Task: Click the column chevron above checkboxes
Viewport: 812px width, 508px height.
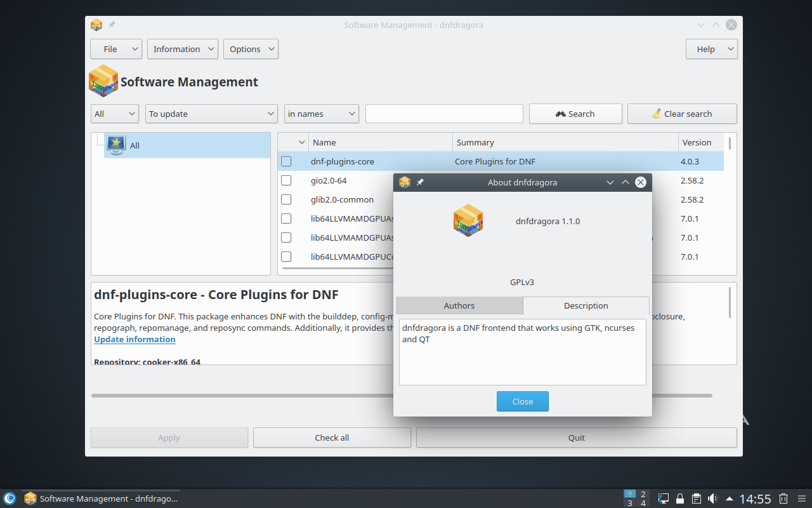Action: [x=302, y=142]
